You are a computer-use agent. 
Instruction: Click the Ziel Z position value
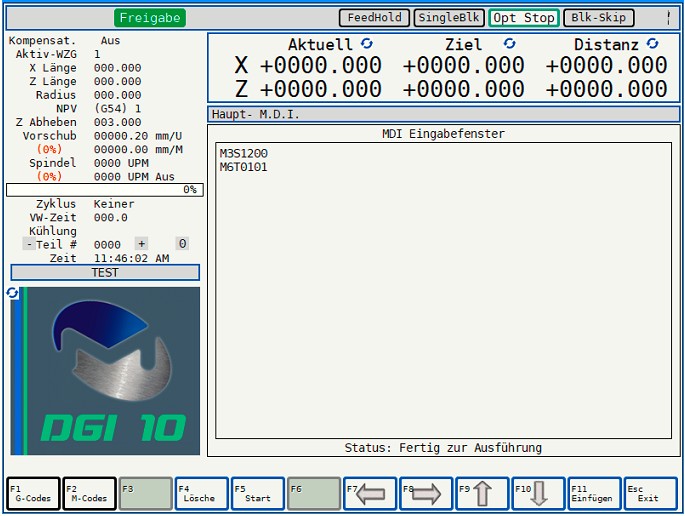pos(464,89)
